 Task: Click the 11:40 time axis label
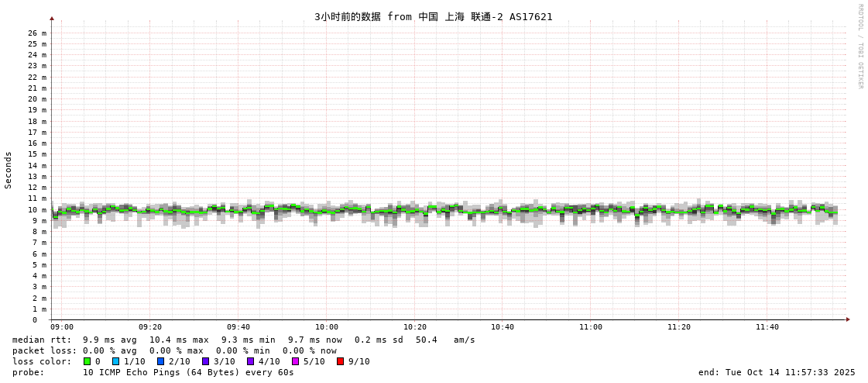(767, 327)
